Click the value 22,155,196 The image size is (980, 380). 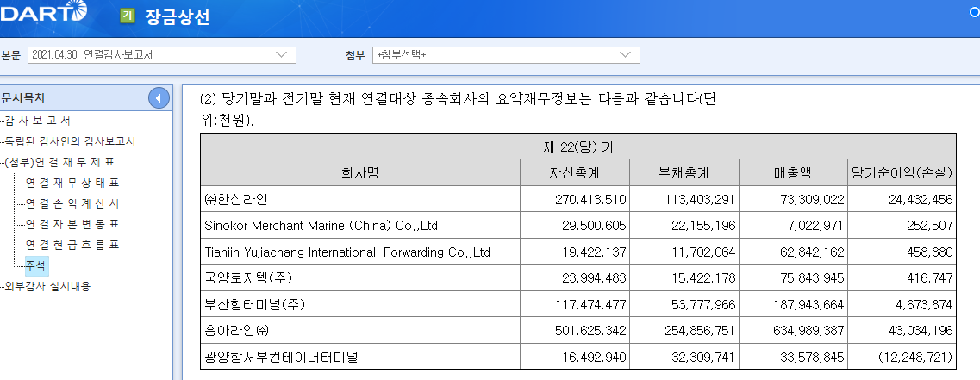[x=703, y=225]
